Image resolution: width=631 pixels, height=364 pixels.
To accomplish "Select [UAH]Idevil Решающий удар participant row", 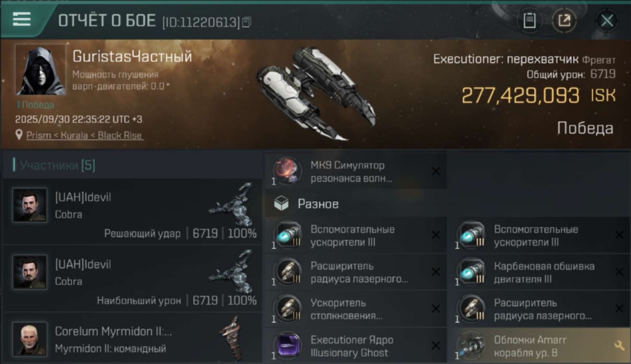I will 133,212.
